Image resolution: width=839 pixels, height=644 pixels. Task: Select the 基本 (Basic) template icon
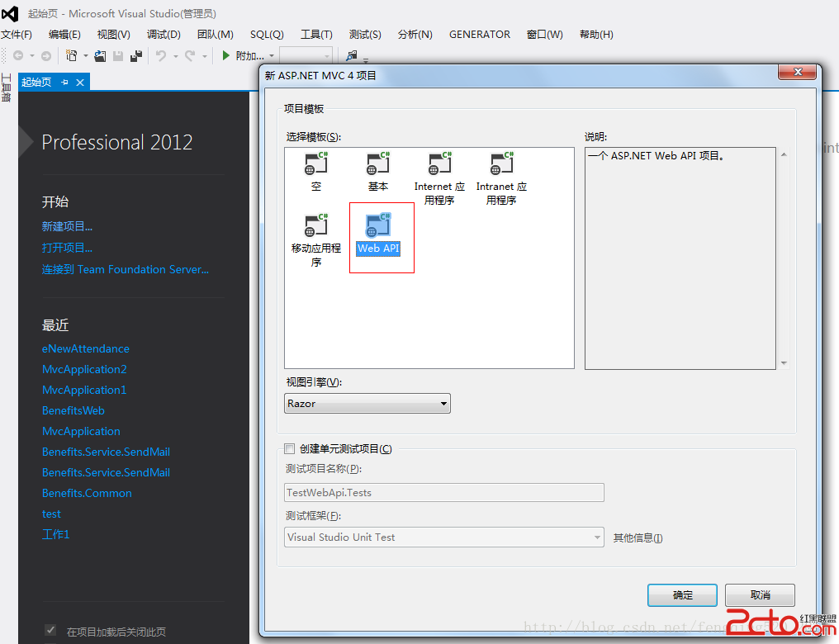click(378, 164)
